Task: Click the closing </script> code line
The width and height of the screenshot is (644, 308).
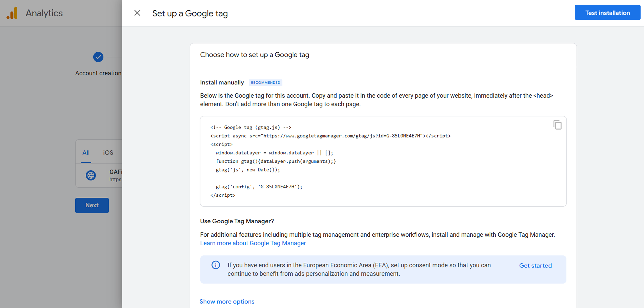Action: [223, 195]
